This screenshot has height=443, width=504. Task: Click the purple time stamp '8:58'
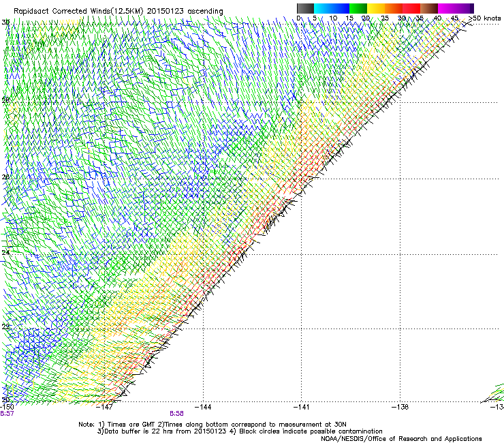point(177,414)
